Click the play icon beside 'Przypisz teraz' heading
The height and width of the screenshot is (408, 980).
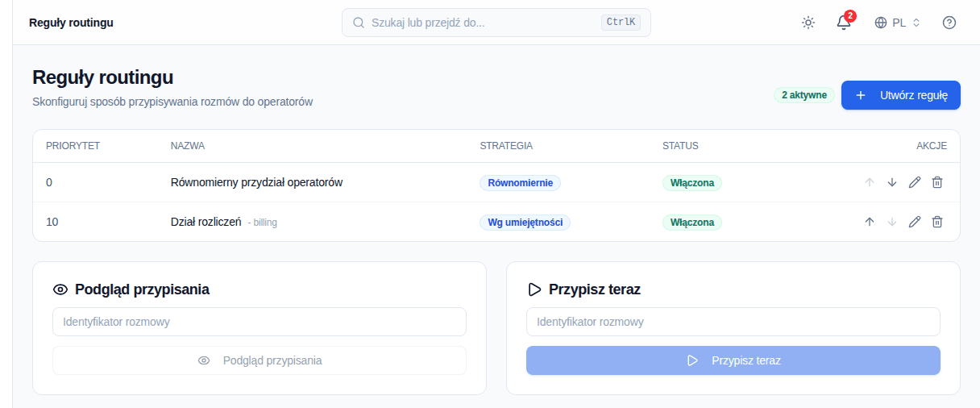534,289
